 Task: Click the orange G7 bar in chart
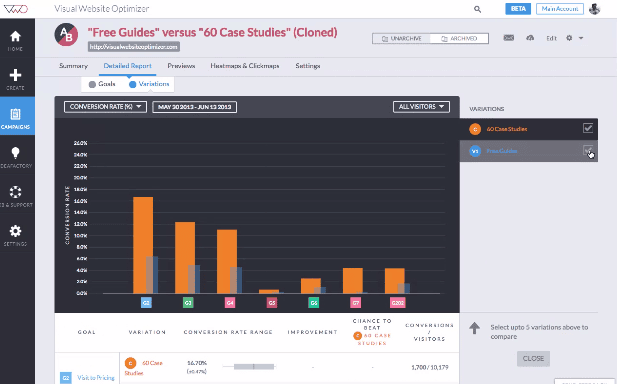point(353,281)
